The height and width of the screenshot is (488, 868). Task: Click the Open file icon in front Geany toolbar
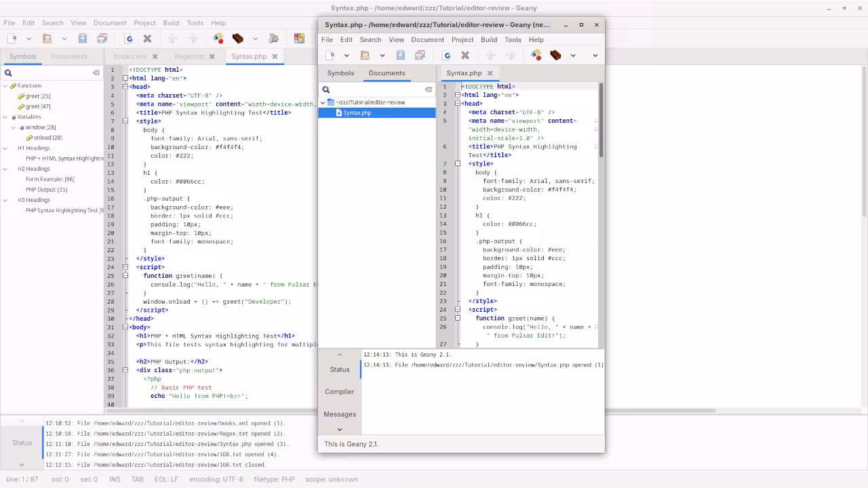coord(365,56)
